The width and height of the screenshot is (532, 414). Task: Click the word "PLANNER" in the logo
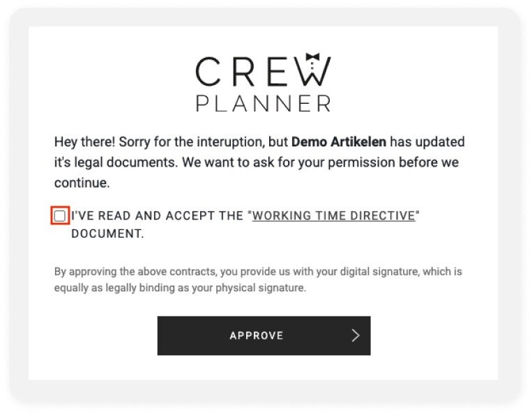point(264,104)
